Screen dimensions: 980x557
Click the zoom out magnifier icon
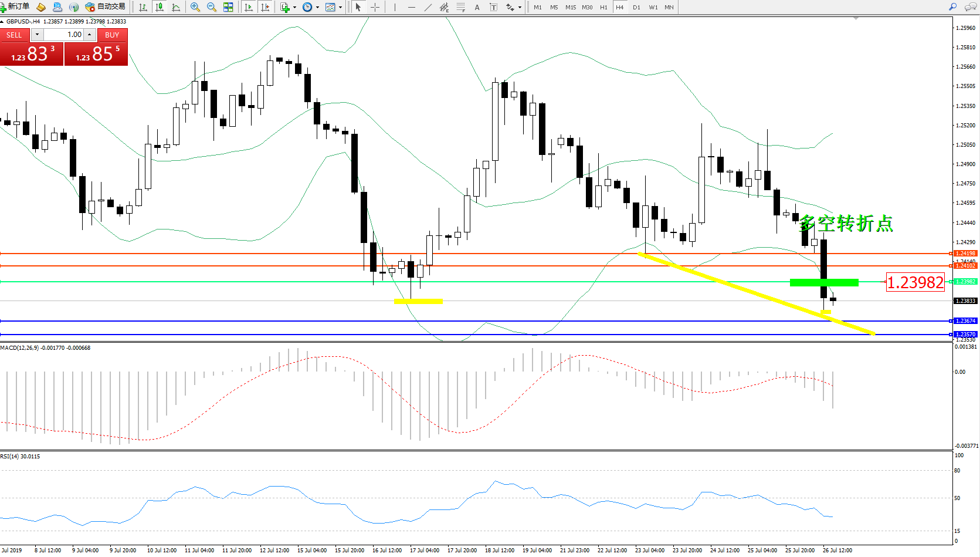click(x=212, y=7)
